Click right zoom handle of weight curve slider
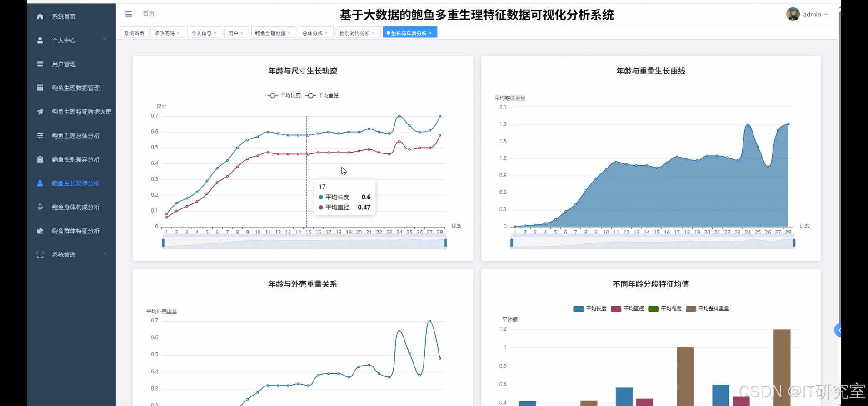 pos(794,243)
